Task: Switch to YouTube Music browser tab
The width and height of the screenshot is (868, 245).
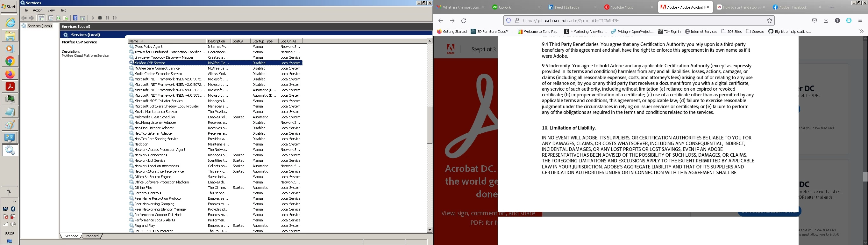Action: (x=628, y=7)
